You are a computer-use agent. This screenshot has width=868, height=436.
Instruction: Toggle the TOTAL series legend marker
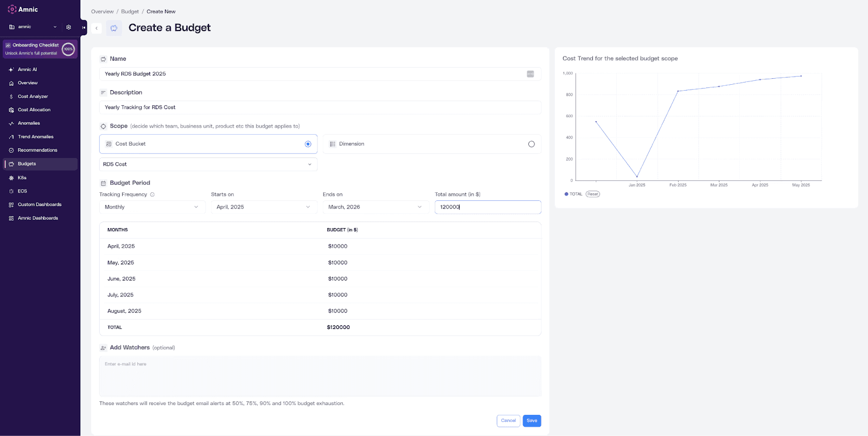click(x=566, y=194)
